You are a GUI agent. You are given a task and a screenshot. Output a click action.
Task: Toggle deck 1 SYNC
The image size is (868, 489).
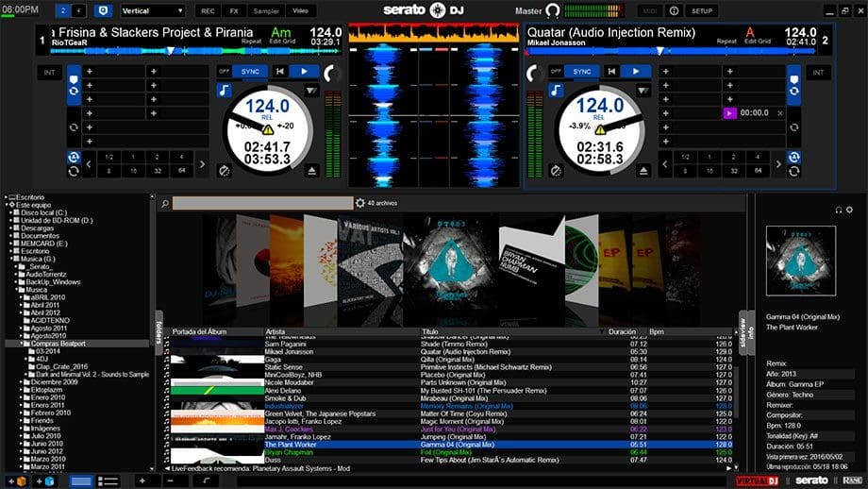click(x=250, y=72)
